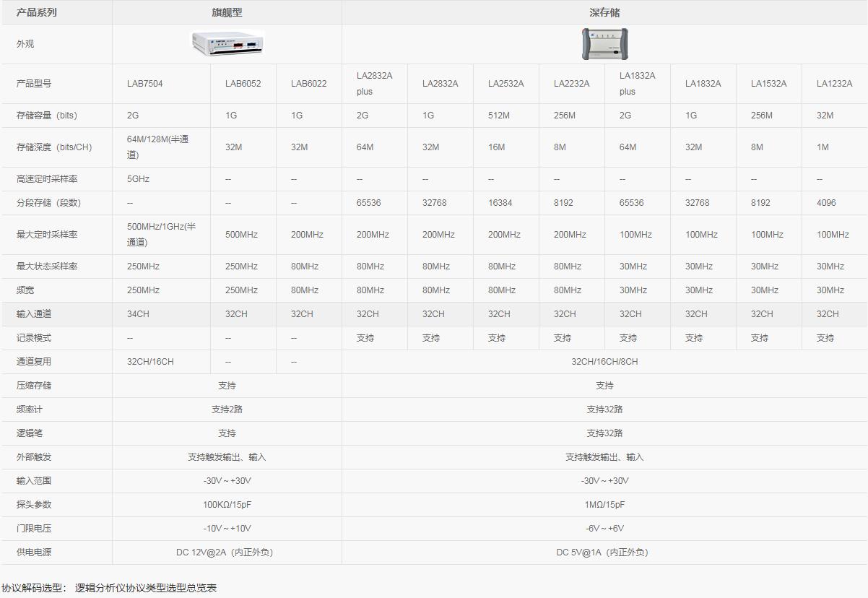Click the LA1832A plus model cell

click(637, 84)
